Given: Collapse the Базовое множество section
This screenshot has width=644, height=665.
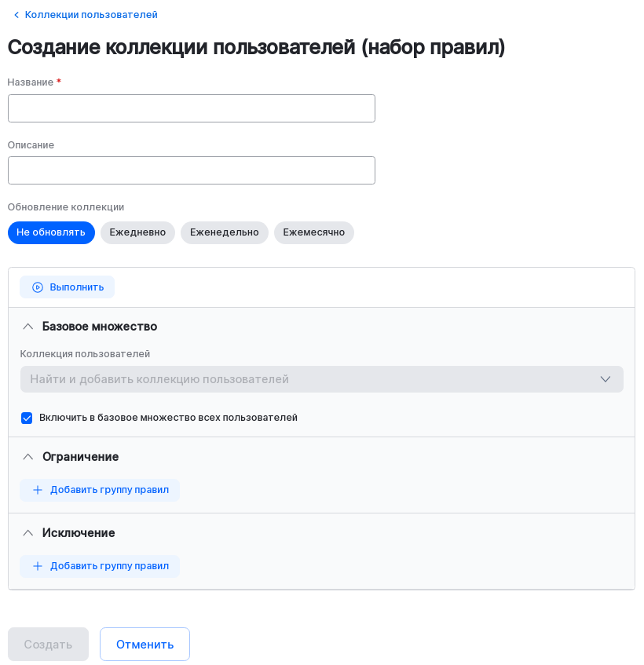Looking at the screenshot, I should [x=27, y=326].
